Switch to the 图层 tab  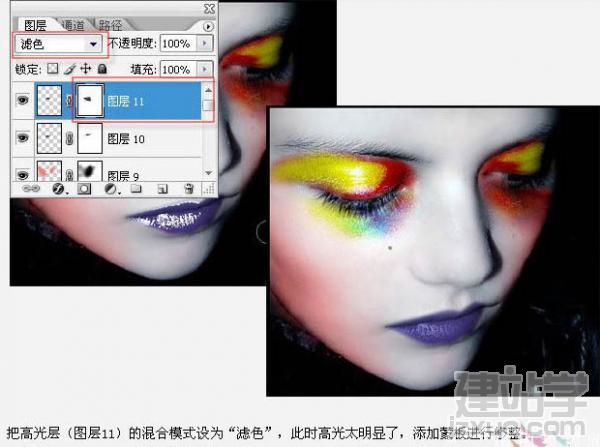[x=35, y=25]
